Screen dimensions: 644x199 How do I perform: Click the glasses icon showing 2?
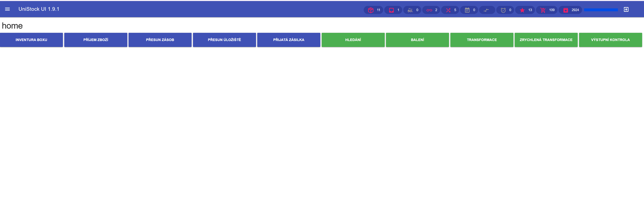429,10
